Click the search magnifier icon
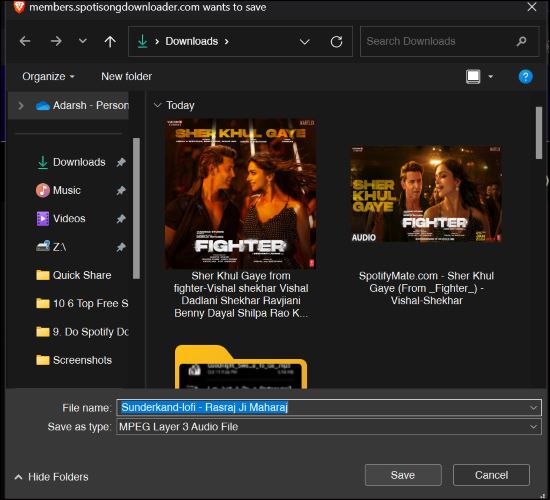Screen dimensions: 550x500 pos(522,41)
